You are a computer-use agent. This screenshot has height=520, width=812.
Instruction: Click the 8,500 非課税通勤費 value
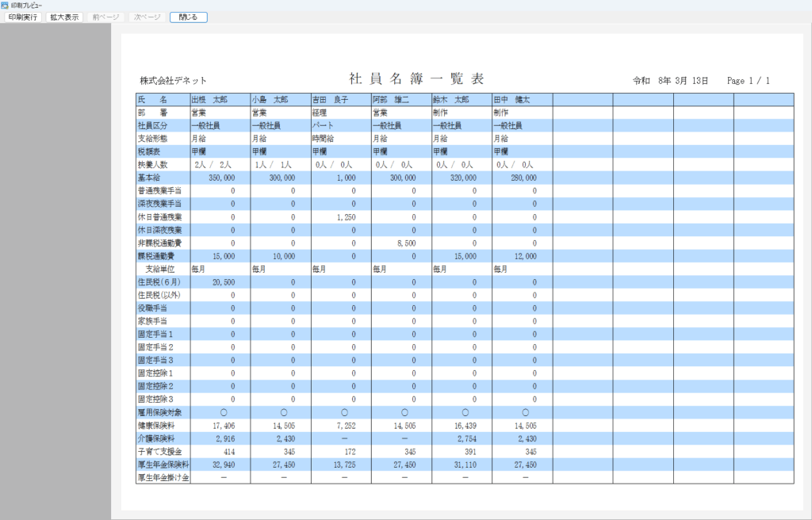(404, 243)
